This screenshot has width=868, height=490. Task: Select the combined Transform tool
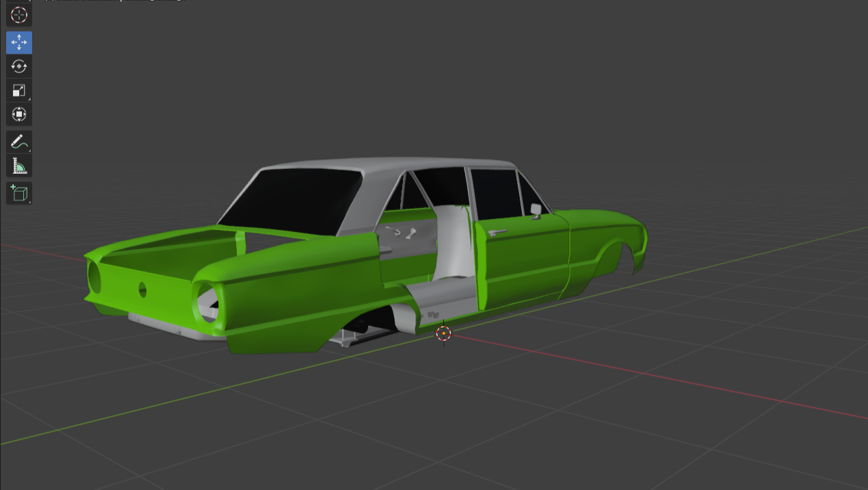(x=19, y=114)
